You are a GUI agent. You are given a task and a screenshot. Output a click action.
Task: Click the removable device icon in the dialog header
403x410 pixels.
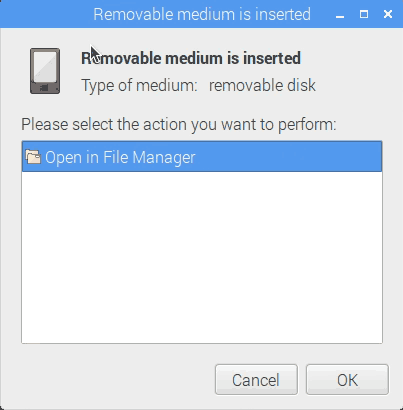pyautogui.click(x=45, y=71)
